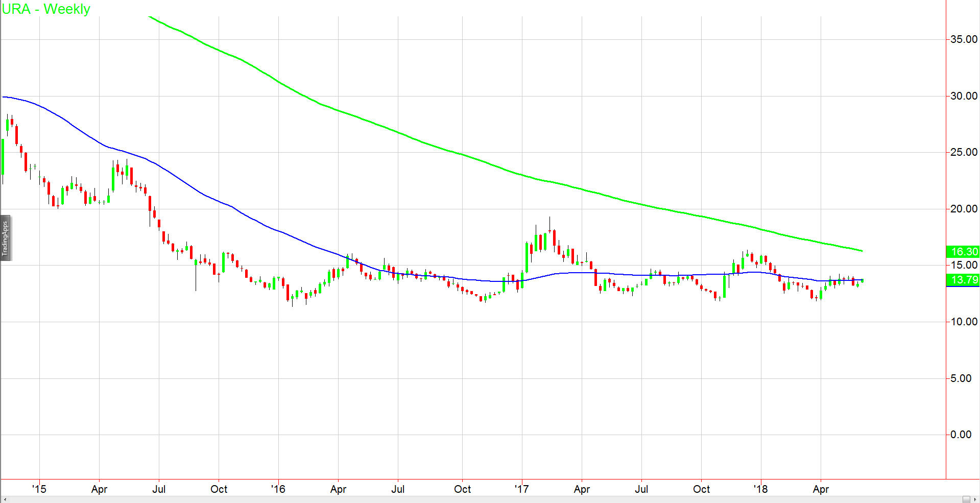980x503 pixels.
Task: Click the right scrollbar arrow
Action: (975, 499)
